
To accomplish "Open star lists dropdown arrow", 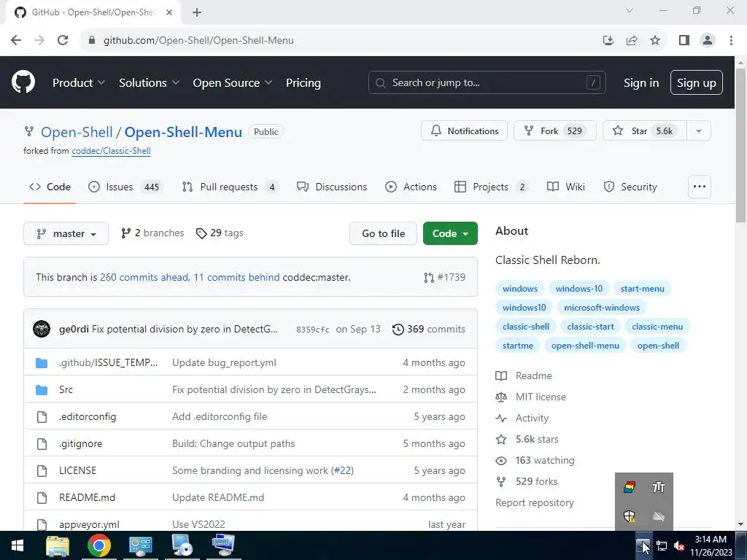I will pos(699,131).
